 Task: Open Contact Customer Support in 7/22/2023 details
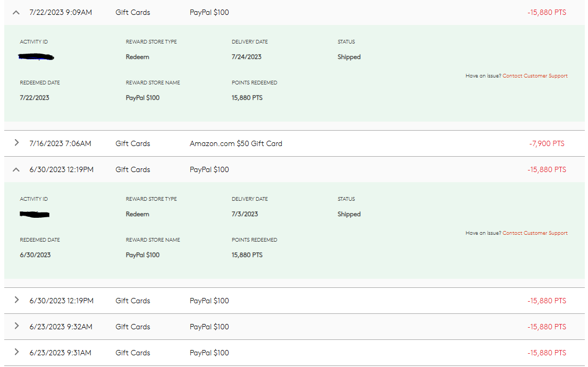pyautogui.click(x=535, y=76)
